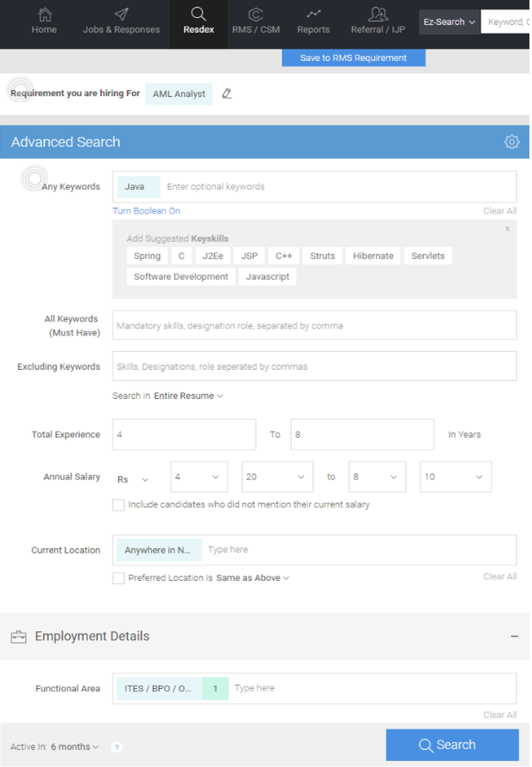Add suggested keyskill C
Image resolution: width=532 pixels, height=767 pixels.
click(181, 256)
